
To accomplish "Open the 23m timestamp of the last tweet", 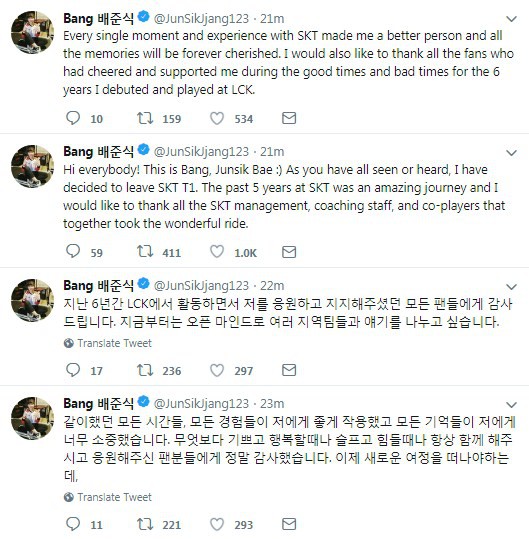I will tap(272, 403).
